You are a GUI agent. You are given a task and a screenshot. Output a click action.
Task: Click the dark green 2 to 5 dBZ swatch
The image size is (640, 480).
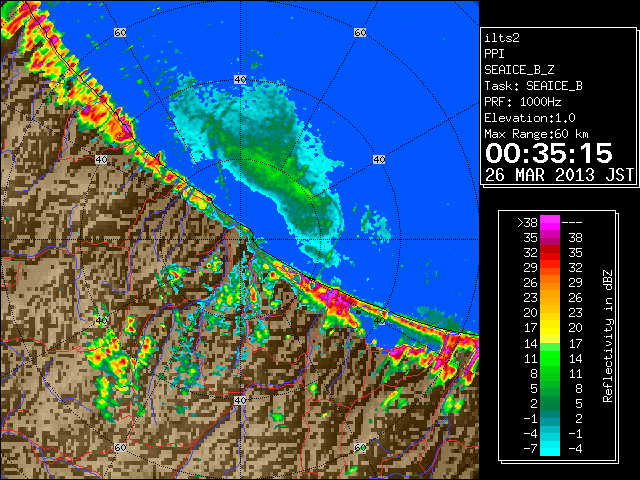(550, 403)
